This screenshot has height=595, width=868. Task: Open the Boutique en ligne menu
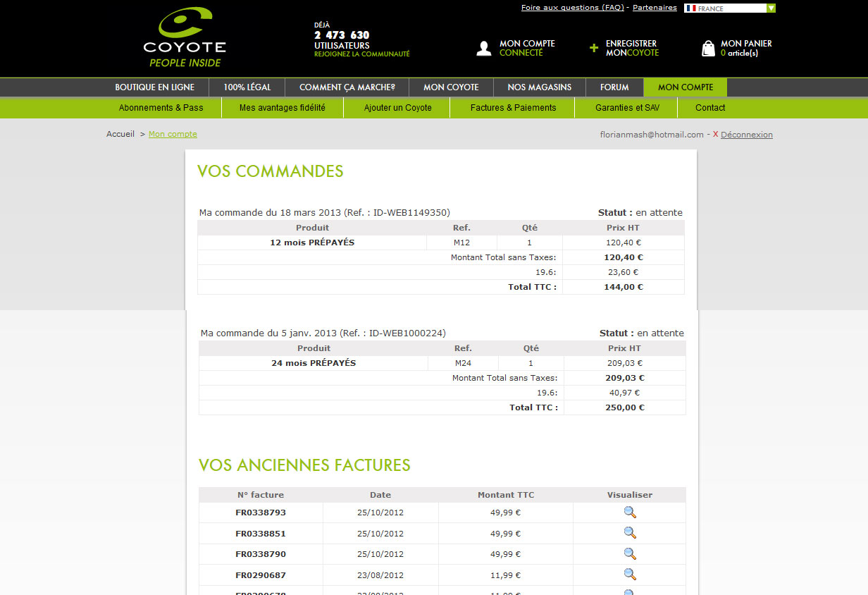(x=155, y=87)
